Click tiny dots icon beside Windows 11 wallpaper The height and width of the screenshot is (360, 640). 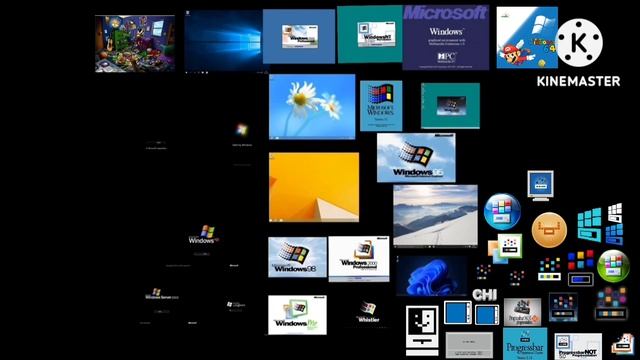point(483,272)
